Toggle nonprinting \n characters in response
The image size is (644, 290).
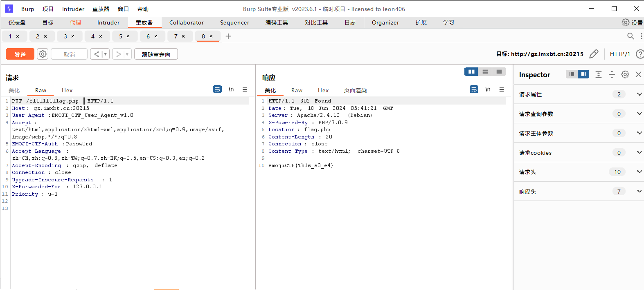click(x=488, y=89)
